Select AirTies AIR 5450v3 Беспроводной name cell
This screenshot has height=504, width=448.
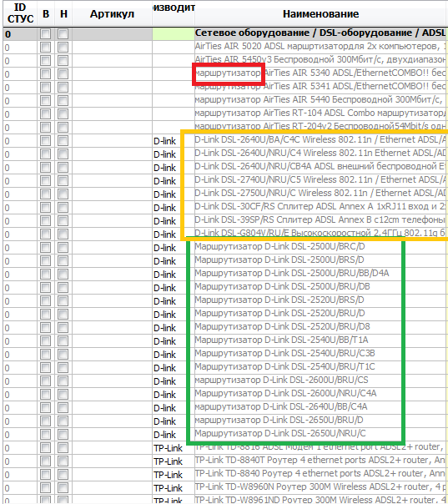(x=320, y=60)
